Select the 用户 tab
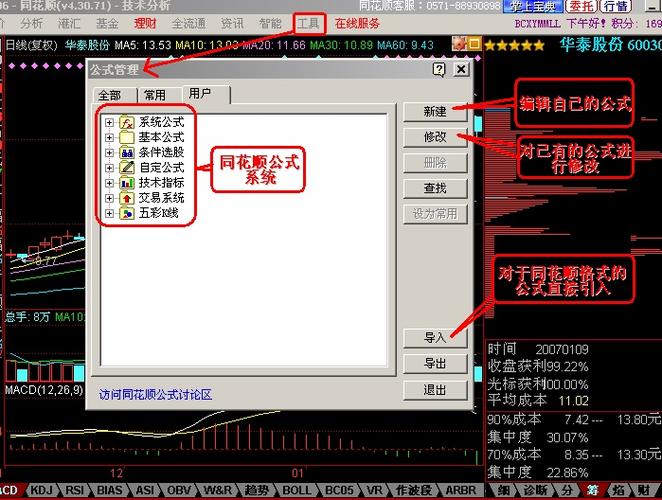Screen dimensions: 662x500 coord(206,94)
